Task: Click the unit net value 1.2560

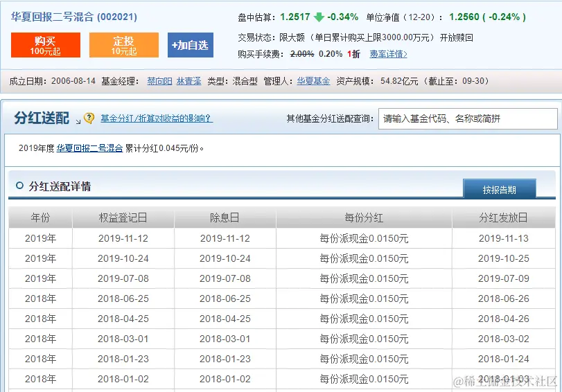Action: [464, 17]
